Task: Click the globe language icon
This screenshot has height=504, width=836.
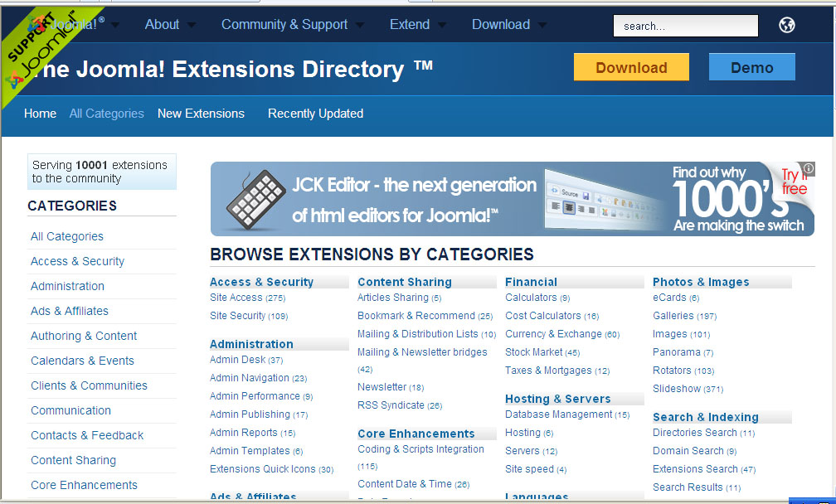Action: pyautogui.click(x=787, y=25)
